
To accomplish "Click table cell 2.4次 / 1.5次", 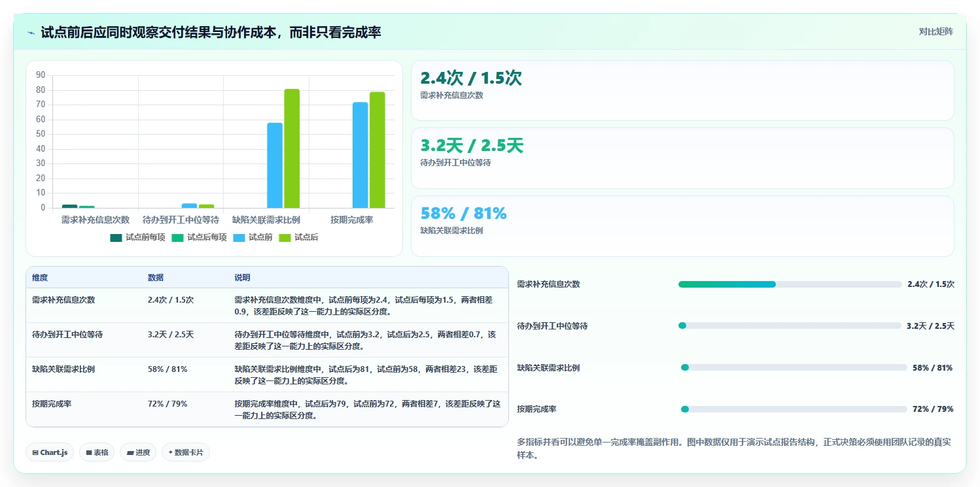I will coord(171,300).
